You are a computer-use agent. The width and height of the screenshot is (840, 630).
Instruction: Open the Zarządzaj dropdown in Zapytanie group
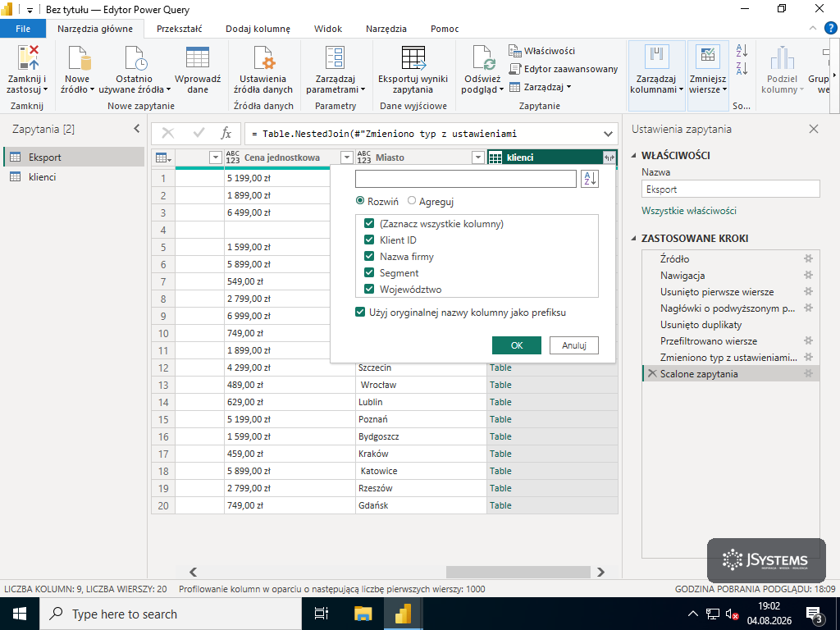pos(540,87)
